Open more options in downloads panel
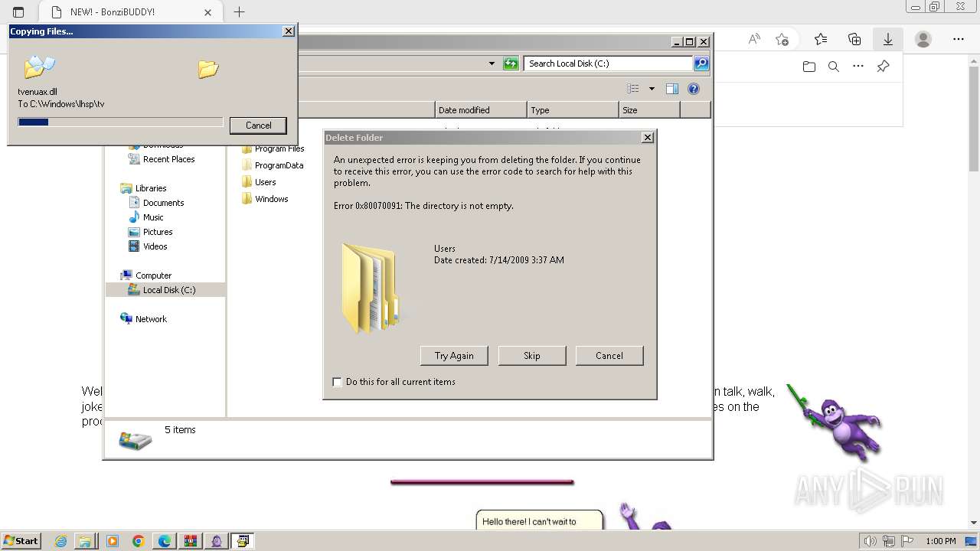980x551 pixels. click(x=858, y=67)
